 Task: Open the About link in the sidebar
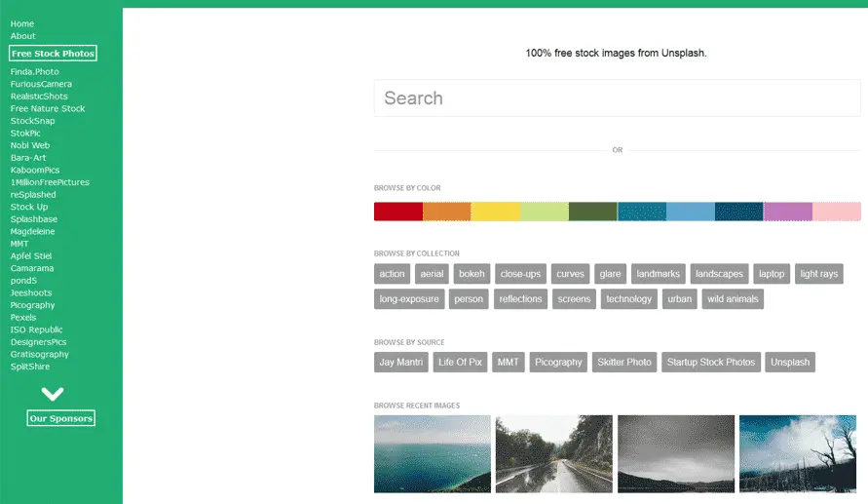tap(22, 36)
